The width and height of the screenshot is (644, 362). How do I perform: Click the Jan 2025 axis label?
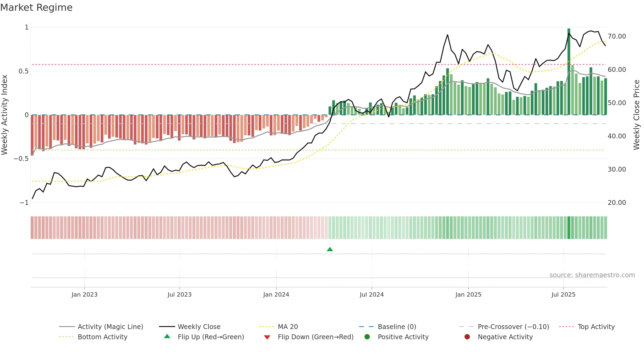coord(468,295)
